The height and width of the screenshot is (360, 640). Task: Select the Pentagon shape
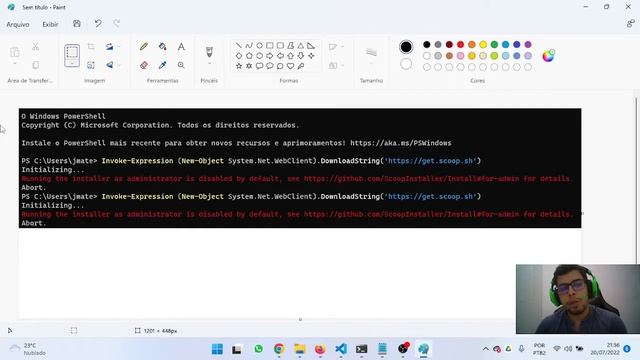coord(249,56)
